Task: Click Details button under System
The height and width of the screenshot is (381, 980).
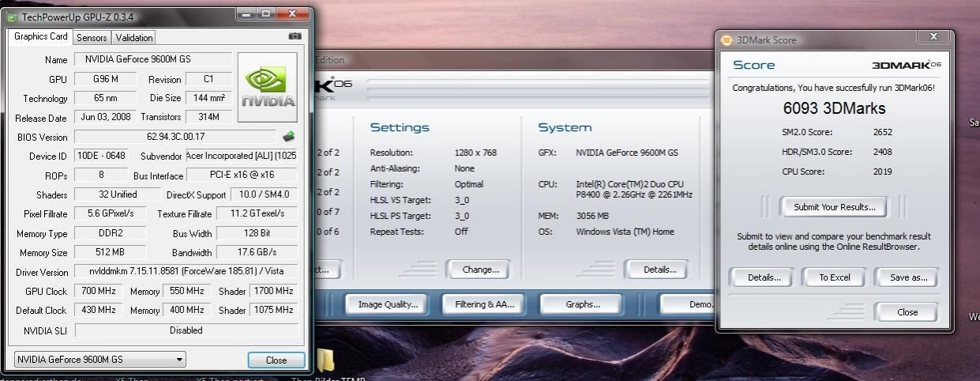Action: (659, 270)
